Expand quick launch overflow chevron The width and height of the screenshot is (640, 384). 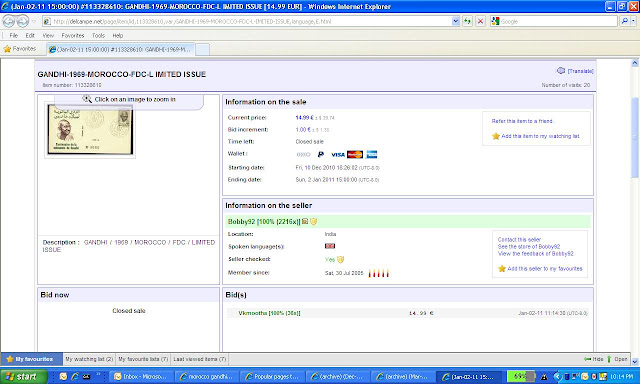(x=98, y=374)
